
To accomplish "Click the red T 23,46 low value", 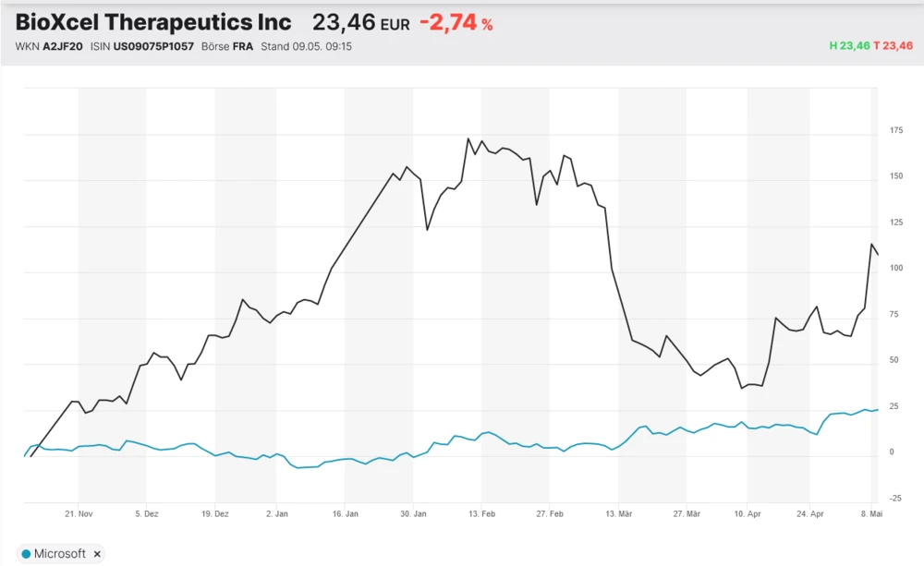I will [x=894, y=46].
